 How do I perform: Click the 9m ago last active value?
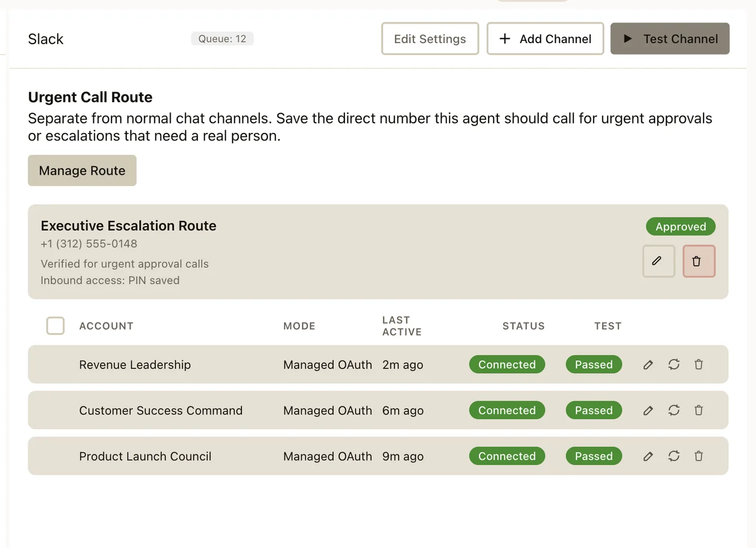click(403, 456)
